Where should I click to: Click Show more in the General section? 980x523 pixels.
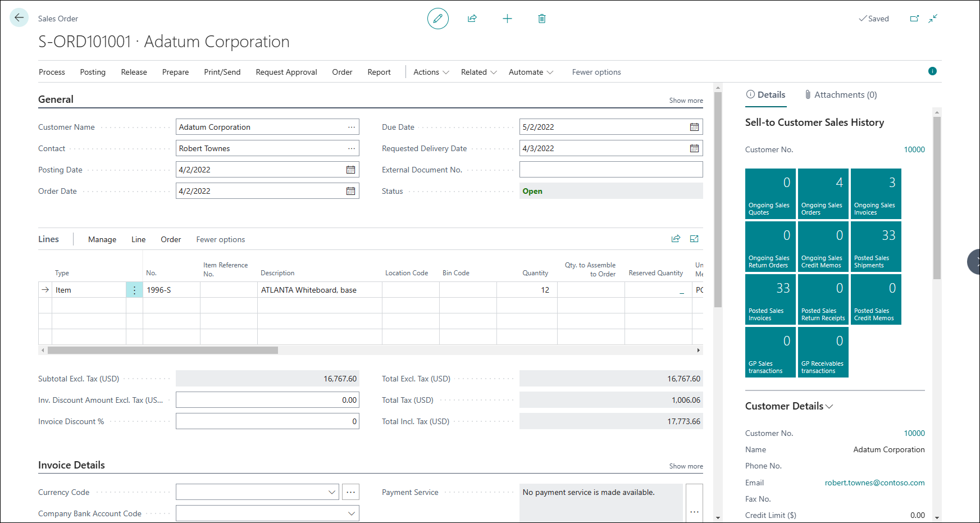pyautogui.click(x=686, y=101)
